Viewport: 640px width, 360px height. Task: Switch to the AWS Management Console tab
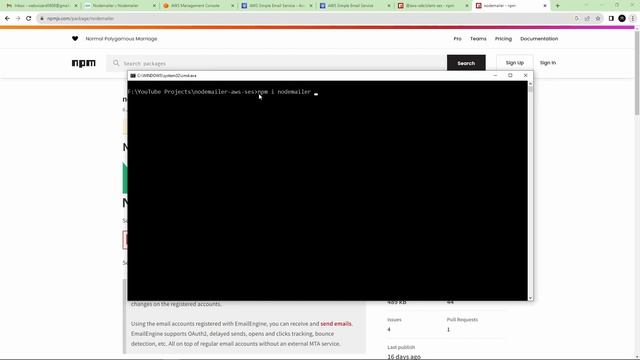[197, 6]
